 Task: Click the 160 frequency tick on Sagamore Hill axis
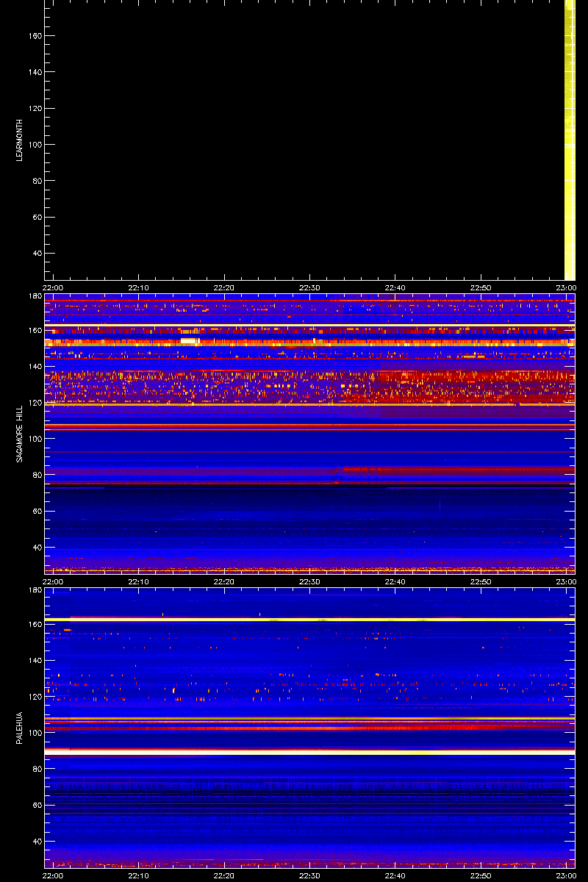click(x=34, y=330)
